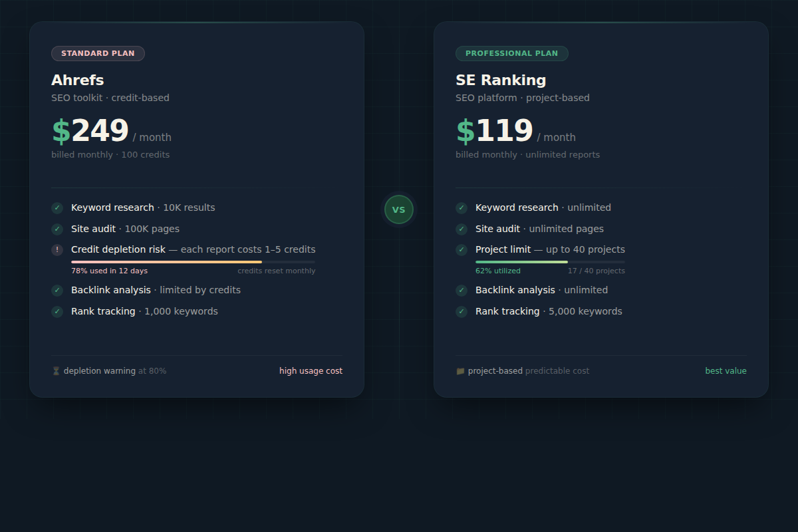Click 'Backlink analysis · limited by credits' row
Image resolution: width=798 pixels, height=532 pixels.
click(x=156, y=290)
